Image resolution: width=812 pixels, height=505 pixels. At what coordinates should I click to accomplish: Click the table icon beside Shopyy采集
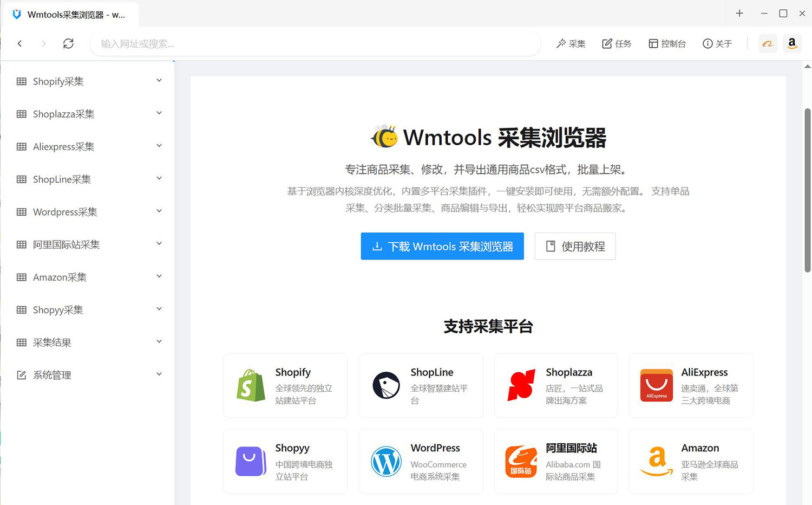click(x=22, y=310)
